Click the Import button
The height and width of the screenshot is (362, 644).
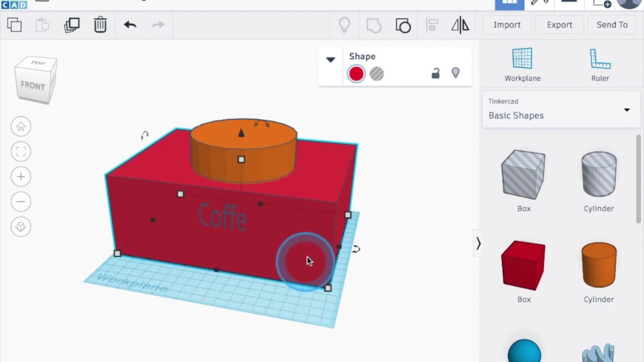pos(507,25)
